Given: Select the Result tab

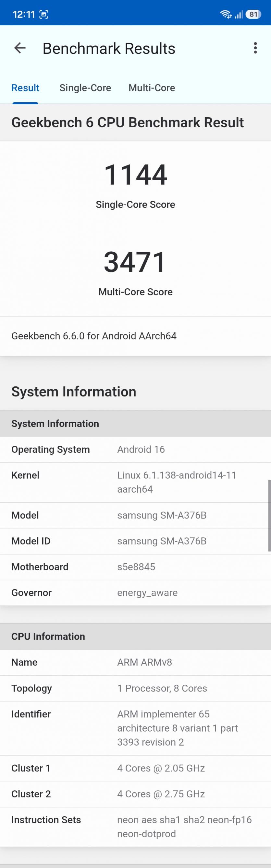Looking at the screenshot, I should pos(25,88).
